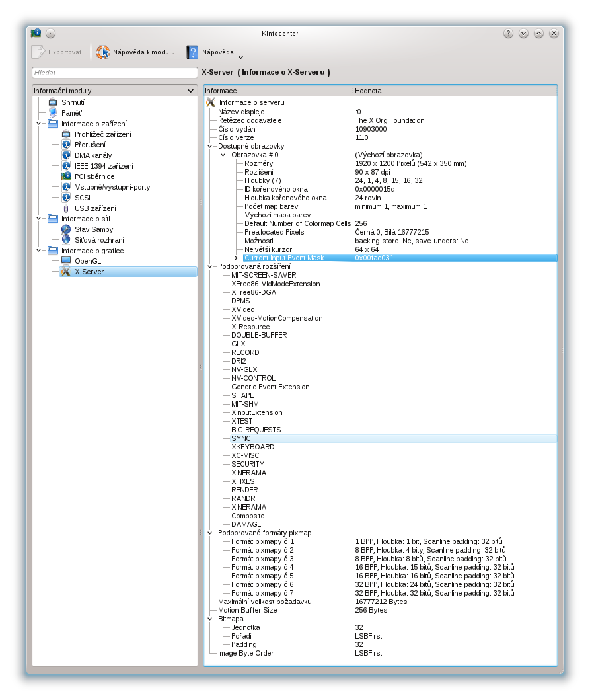Image resolution: width=590 pixels, height=700 pixels.
Task: Collapse the Informace o zařízení branch
Action: (x=40, y=124)
